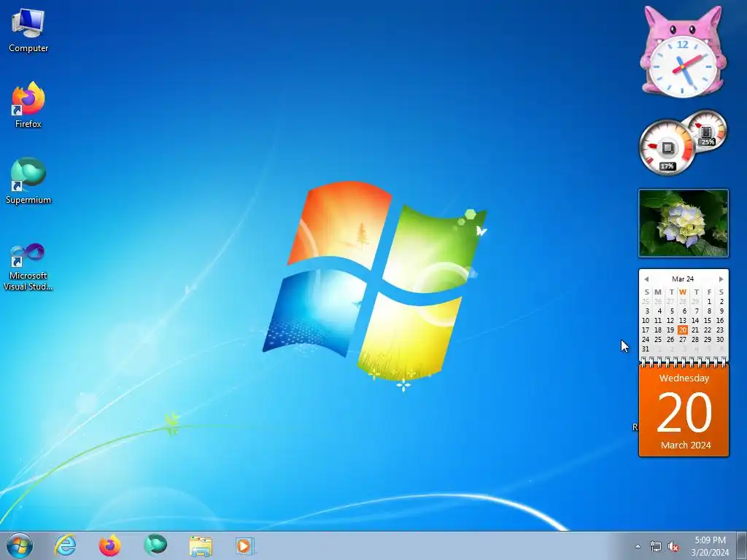Select March 8 in the calendar gadget
Screen dimensions: 747x560
(x=709, y=311)
